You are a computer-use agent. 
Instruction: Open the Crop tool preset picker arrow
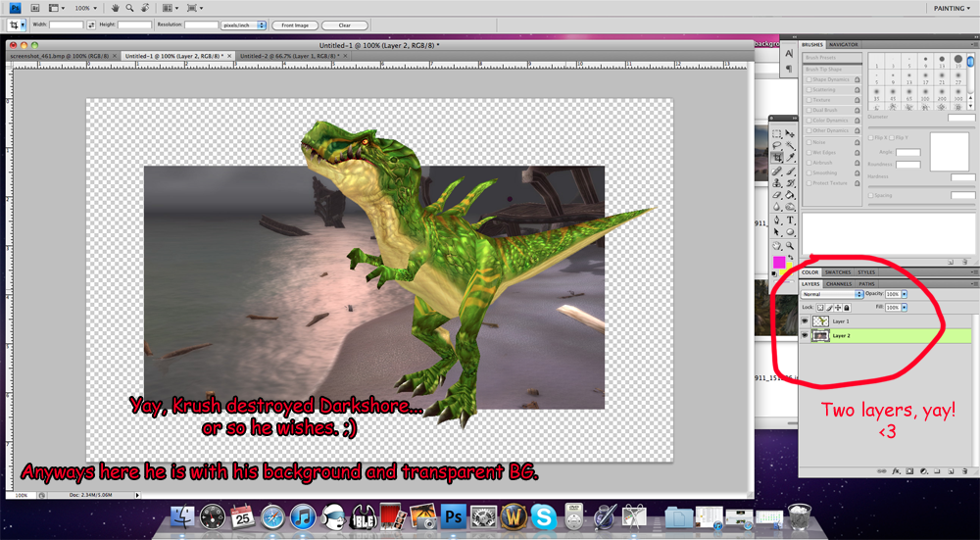click(x=24, y=25)
